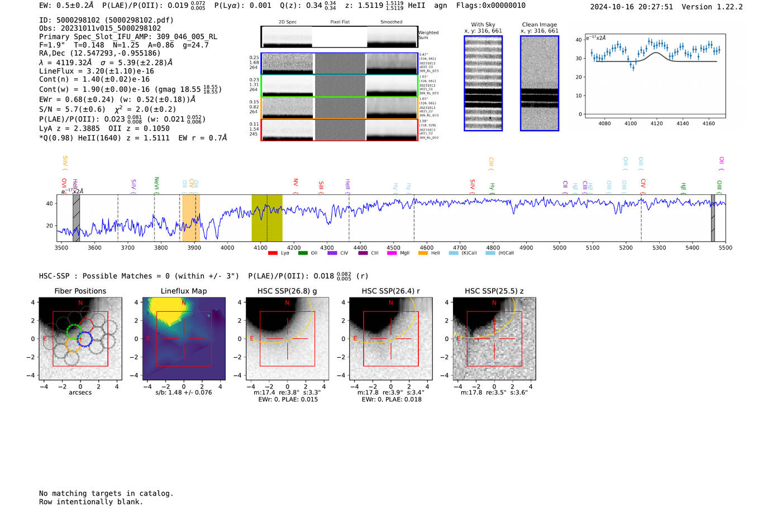Click the red fiber circle in Fiber Positions
Viewport: 782px width, 532px height.
pos(86,325)
